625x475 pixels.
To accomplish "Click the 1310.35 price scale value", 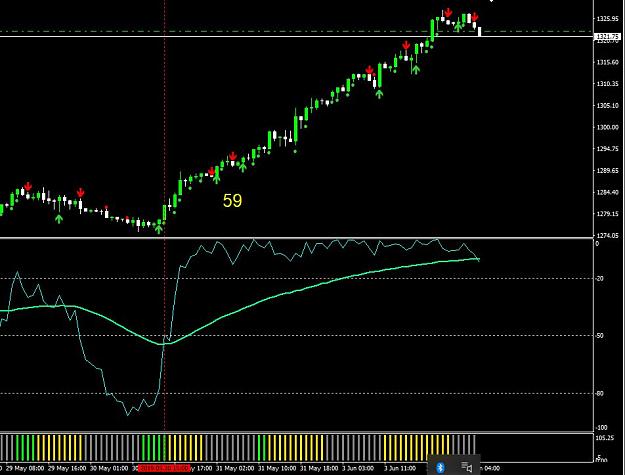I will tap(608, 84).
